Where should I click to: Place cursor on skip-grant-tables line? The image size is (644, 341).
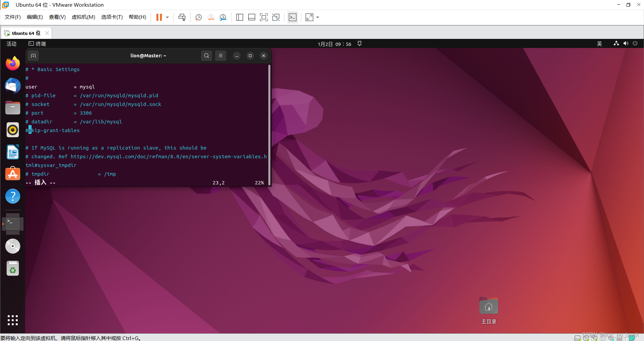tap(53, 130)
